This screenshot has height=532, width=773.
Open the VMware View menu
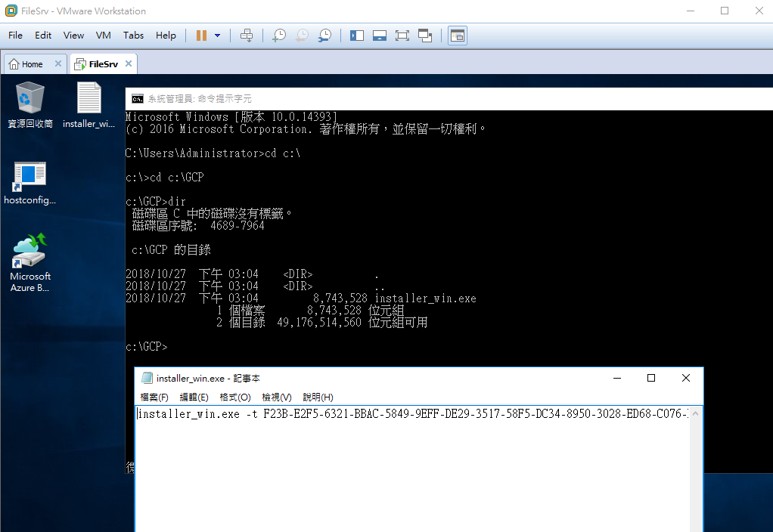[x=73, y=36]
